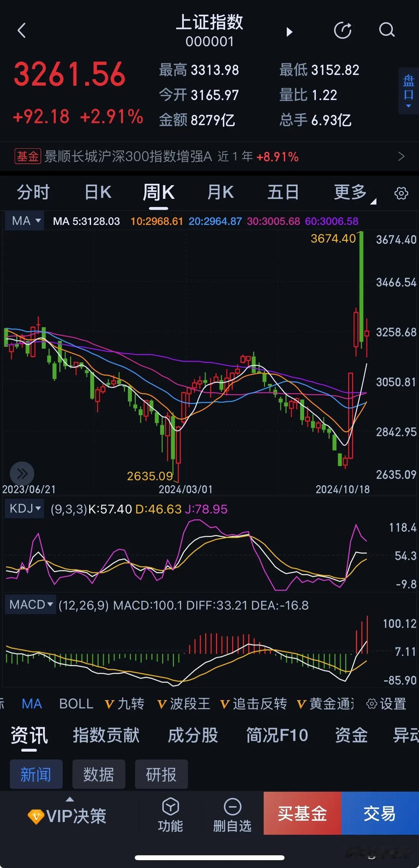The image size is (419, 868).
Task: Tap the 最高 3313.98 figure
Action: point(199,70)
